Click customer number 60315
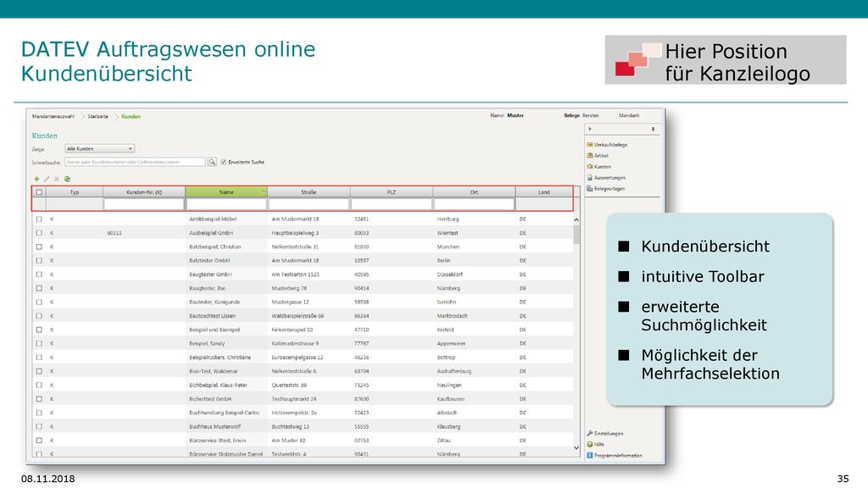 point(114,233)
